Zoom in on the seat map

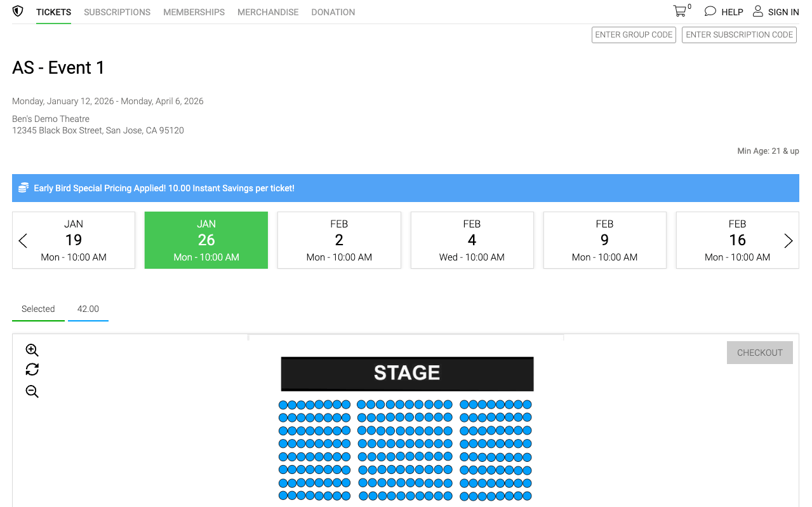(x=32, y=350)
